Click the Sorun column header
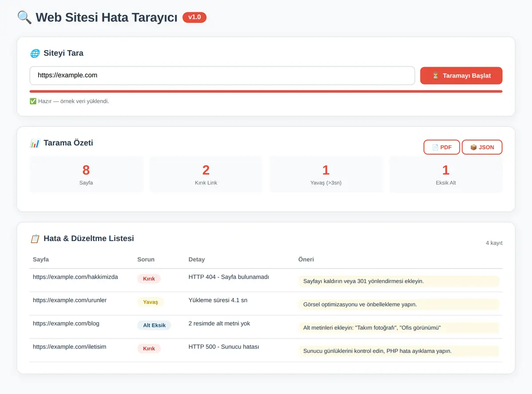Viewport: 532px width, 394px height. 146,259
